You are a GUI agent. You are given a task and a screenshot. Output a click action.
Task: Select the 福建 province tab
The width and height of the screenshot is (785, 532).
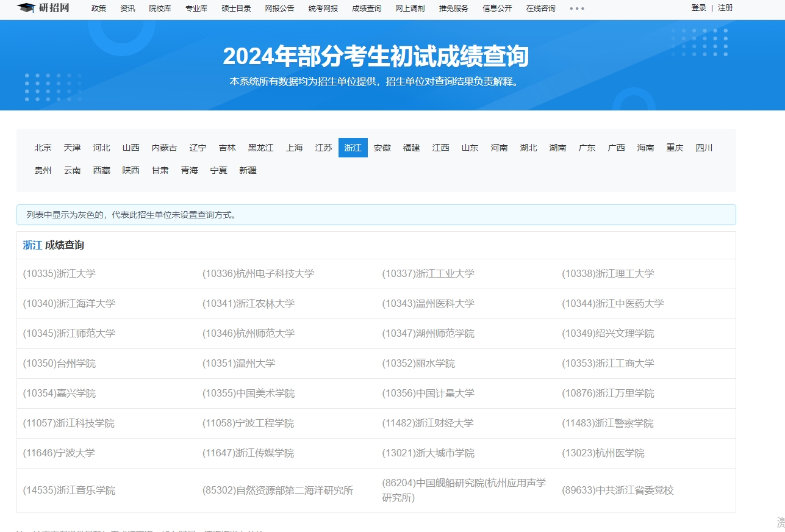point(412,148)
